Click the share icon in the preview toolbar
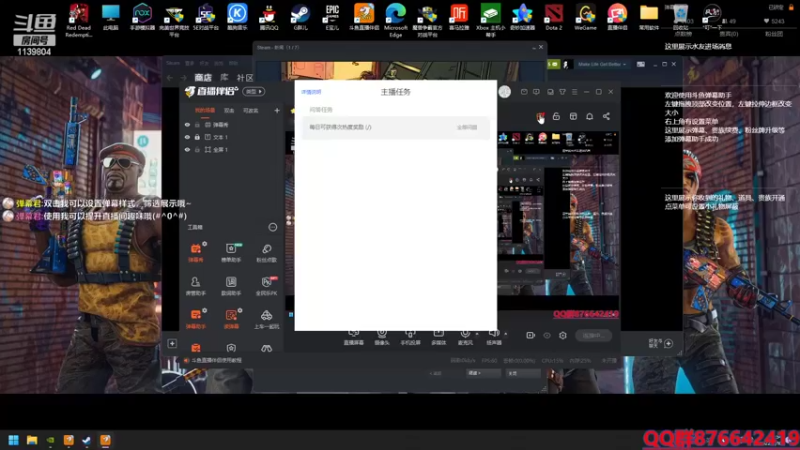800x450 pixels. [606, 116]
